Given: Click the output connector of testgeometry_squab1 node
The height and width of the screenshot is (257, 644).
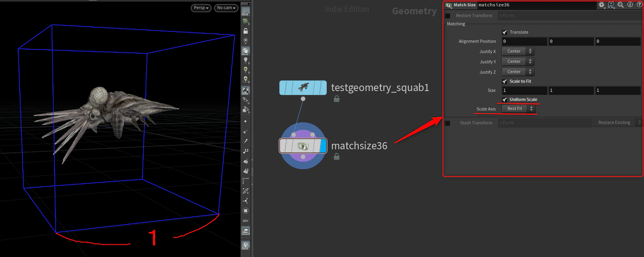Looking at the screenshot, I should 303,99.
